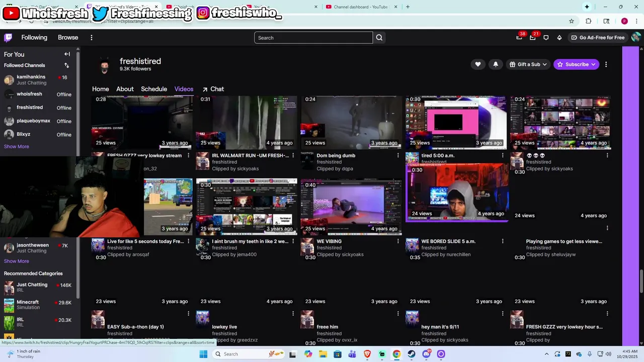Image resolution: width=644 pixels, height=362 pixels.
Task: Show More followed channels
Action: pyautogui.click(x=17, y=146)
